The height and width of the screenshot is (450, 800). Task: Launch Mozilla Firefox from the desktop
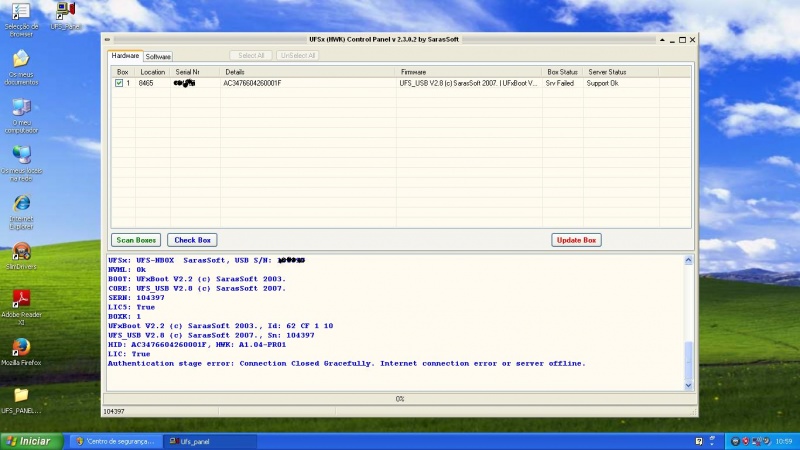[x=21, y=352]
